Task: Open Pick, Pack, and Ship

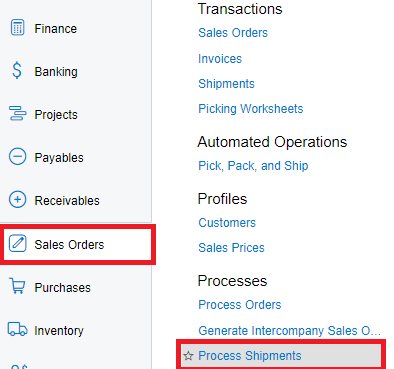Action: pyautogui.click(x=253, y=166)
